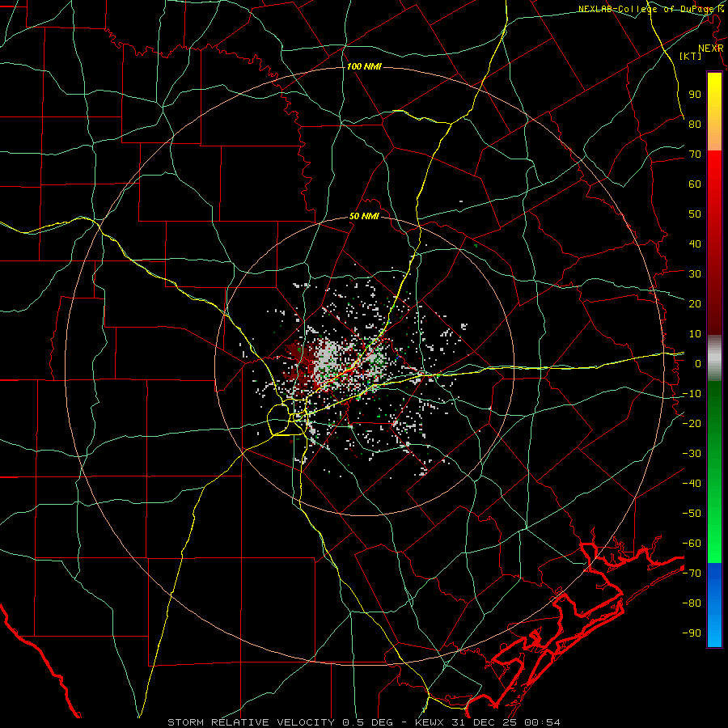Click the -50 value on the velocity scale
The height and width of the screenshot is (728, 728).
pos(692,514)
